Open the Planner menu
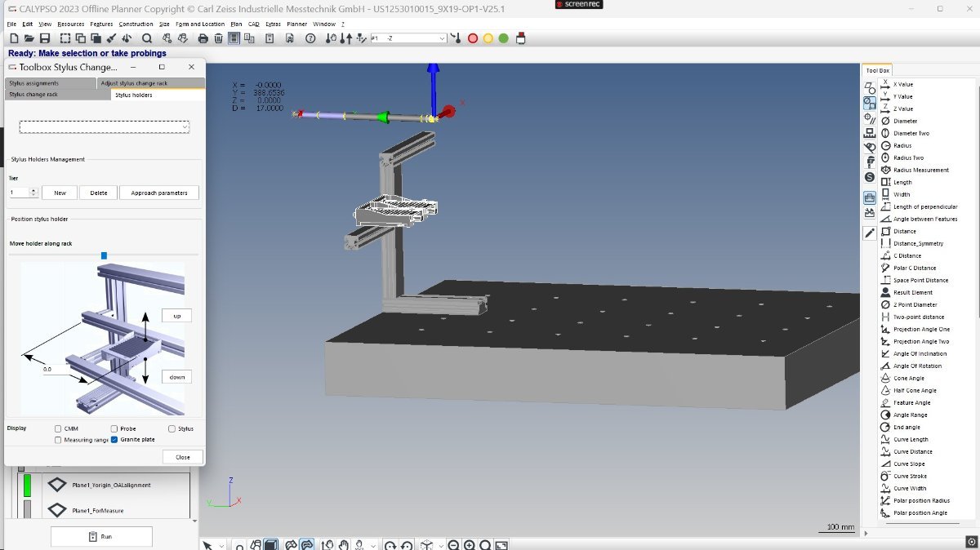This screenshot has height=550, width=980. [296, 24]
